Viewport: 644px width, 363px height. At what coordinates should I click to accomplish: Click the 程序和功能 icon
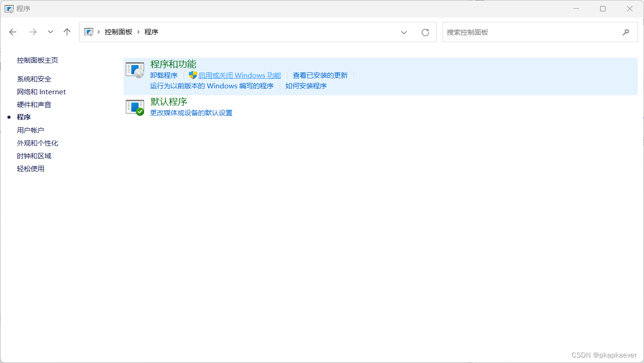click(x=134, y=69)
